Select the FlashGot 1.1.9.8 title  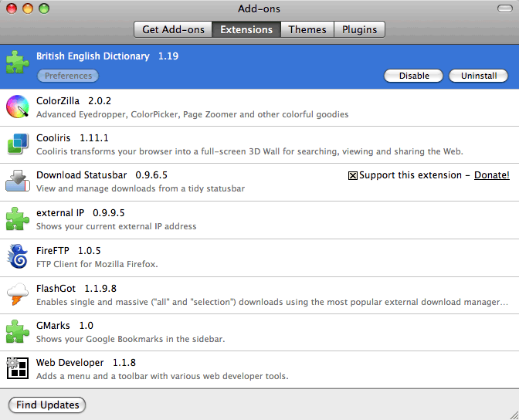[76, 289]
